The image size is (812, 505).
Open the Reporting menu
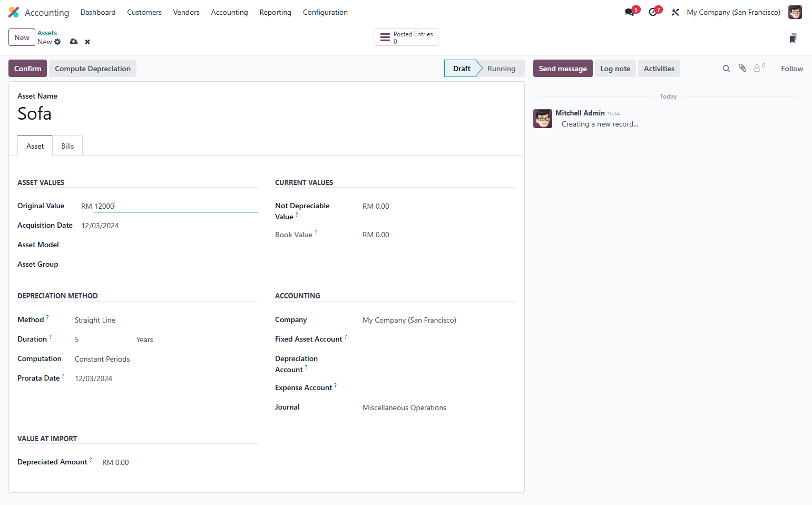pos(275,12)
